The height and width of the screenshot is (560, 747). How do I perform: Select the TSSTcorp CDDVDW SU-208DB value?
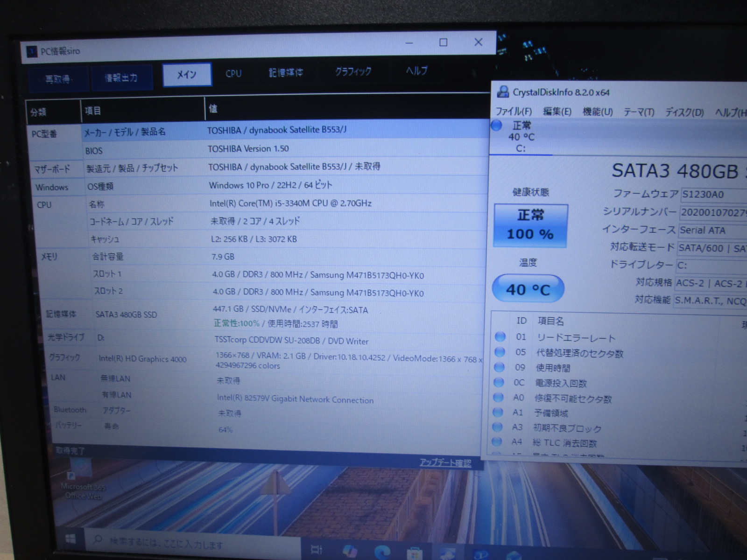click(292, 341)
